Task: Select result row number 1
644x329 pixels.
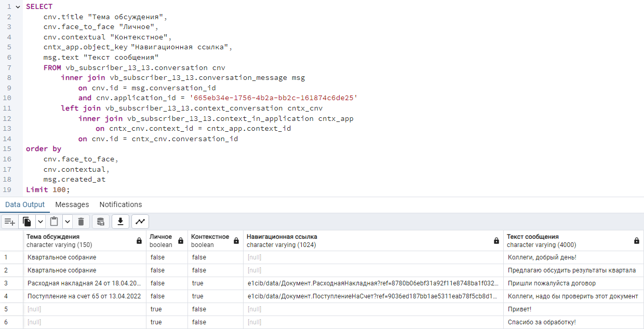Action: pos(11,257)
